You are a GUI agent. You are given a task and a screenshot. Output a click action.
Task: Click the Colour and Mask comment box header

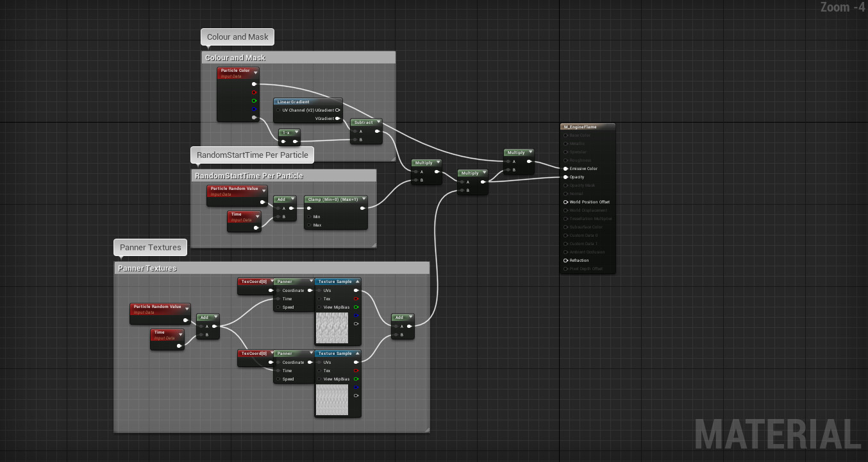tap(298, 58)
